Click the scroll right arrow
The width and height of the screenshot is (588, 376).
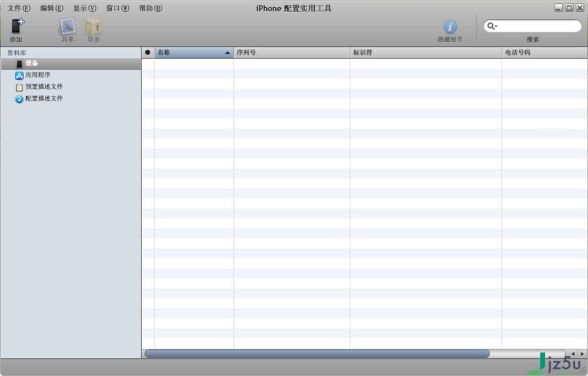pyautogui.click(x=582, y=354)
